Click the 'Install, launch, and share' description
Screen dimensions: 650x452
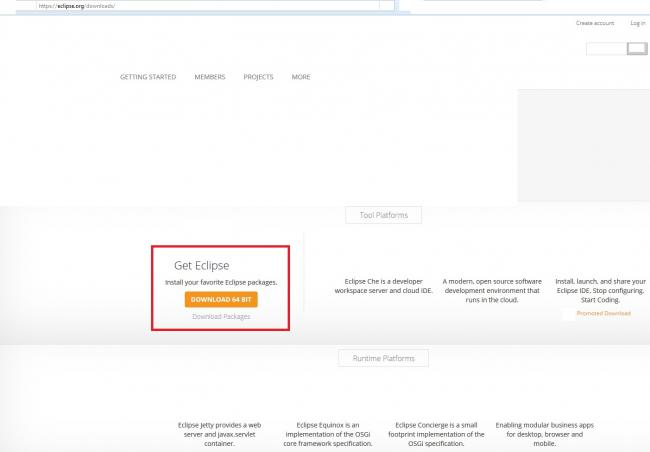[600, 291]
